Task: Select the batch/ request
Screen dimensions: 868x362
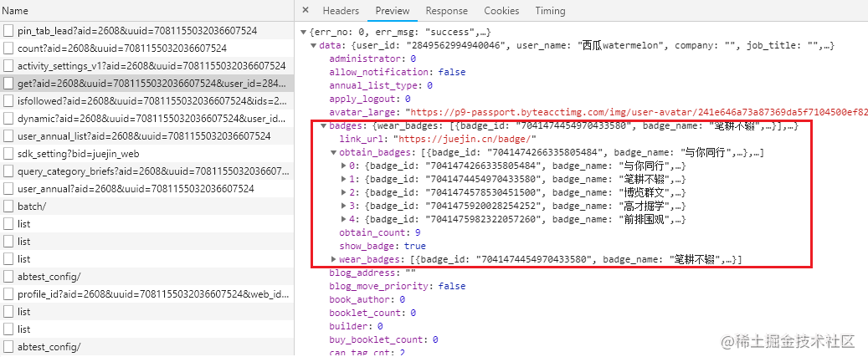Action: [146, 206]
